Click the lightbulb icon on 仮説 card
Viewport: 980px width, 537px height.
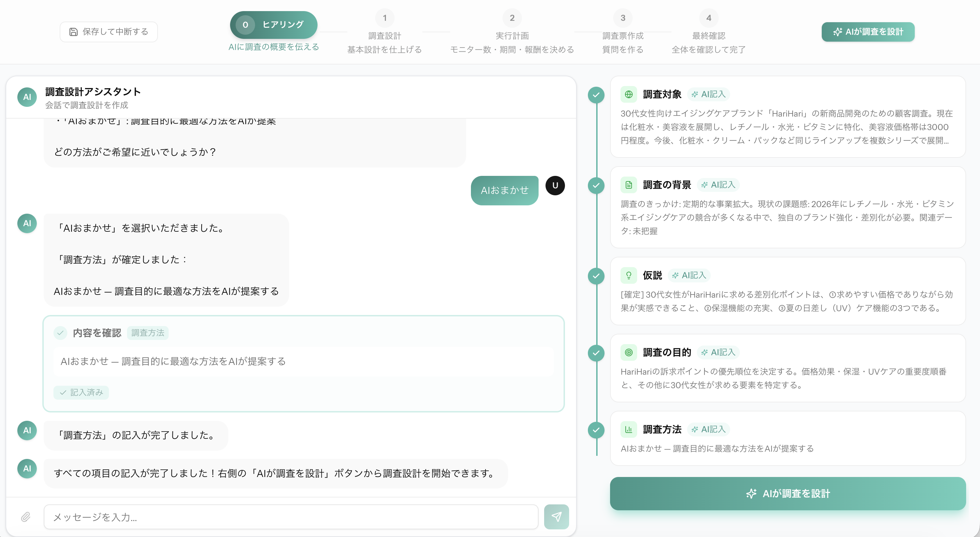coord(628,275)
